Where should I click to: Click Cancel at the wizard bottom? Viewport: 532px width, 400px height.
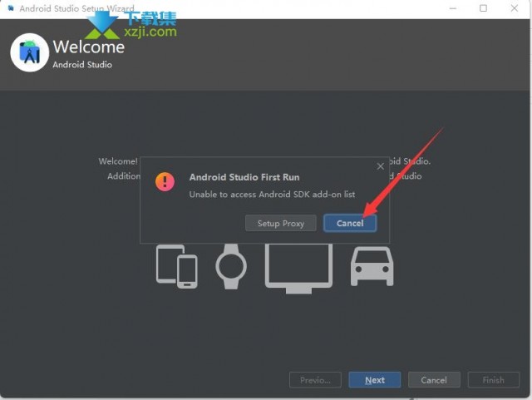(x=434, y=380)
